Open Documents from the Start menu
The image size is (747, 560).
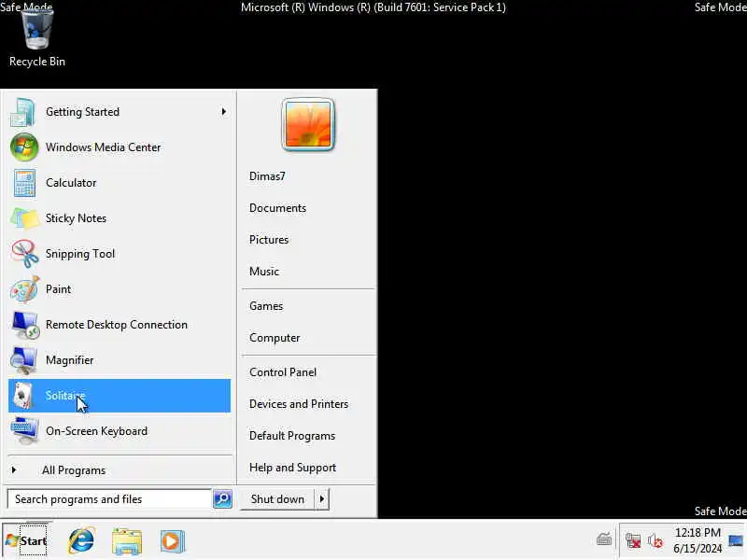277,208
